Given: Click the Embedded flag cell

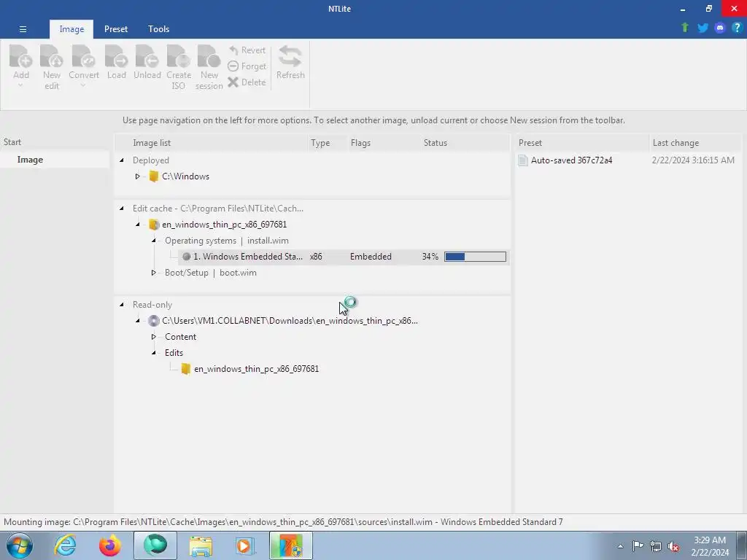Looking at the screenshot, I should pos(371,257).
